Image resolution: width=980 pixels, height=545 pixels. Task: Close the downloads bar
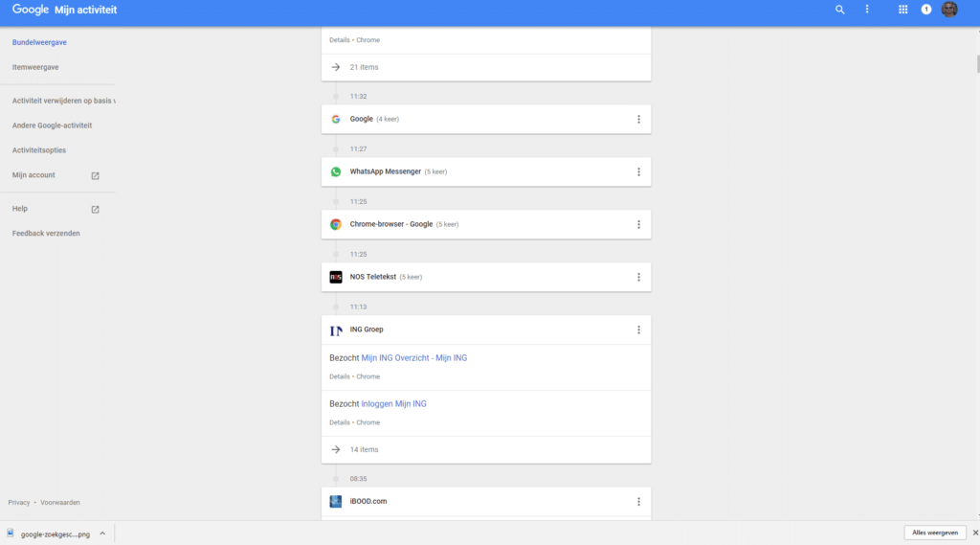pyautogui.click(x=975, y=533)
